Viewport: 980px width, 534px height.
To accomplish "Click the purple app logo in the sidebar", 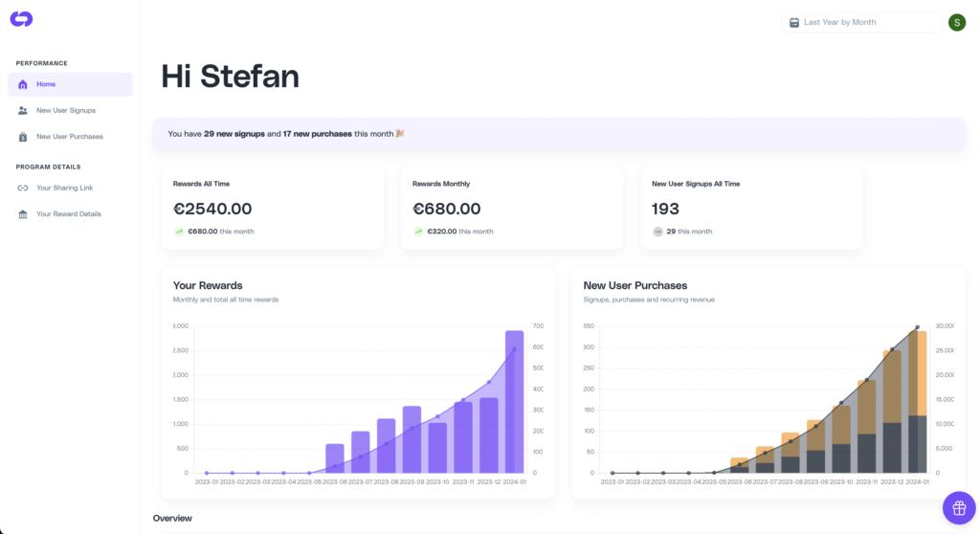I will coord(21,19).
